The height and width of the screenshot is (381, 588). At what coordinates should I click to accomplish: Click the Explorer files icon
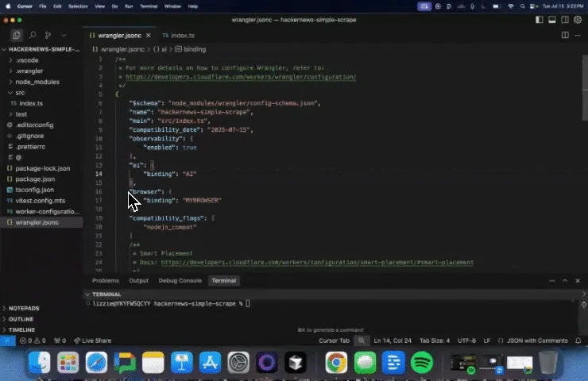17,36
